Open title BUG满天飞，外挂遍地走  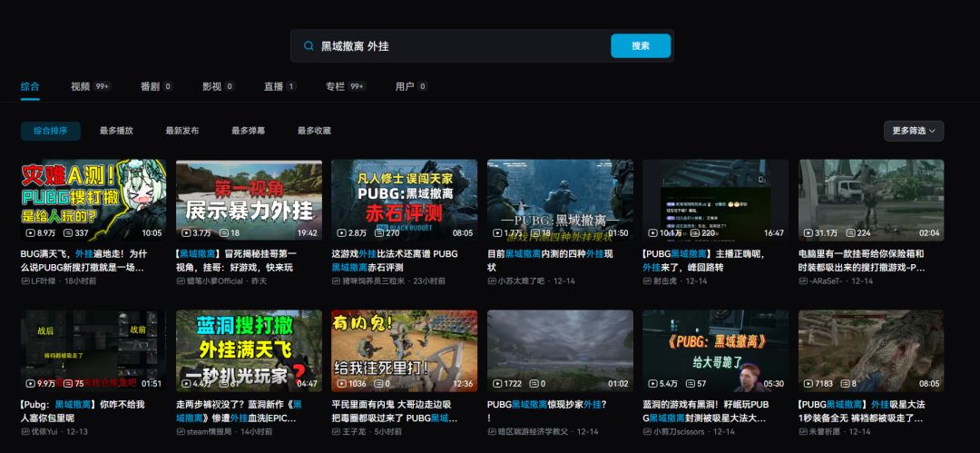(83, 261)
